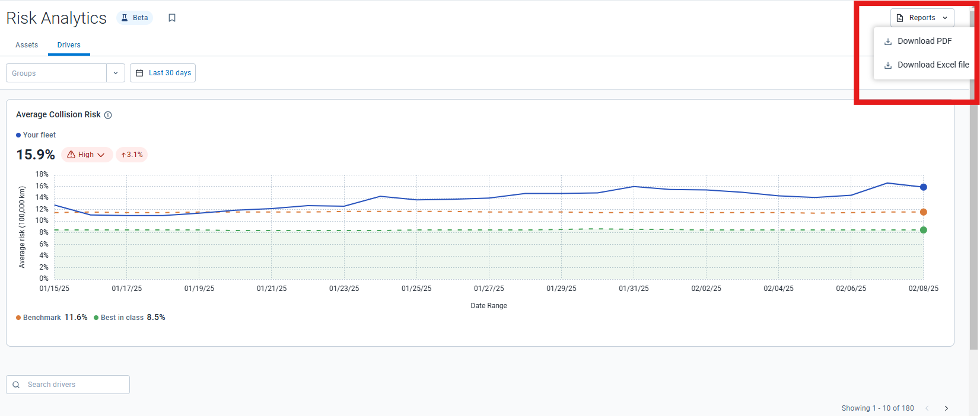Click the orange Benchmark endpoint marker on chart
This screenshot has width=980, height=416.
(x=923, y=212)
